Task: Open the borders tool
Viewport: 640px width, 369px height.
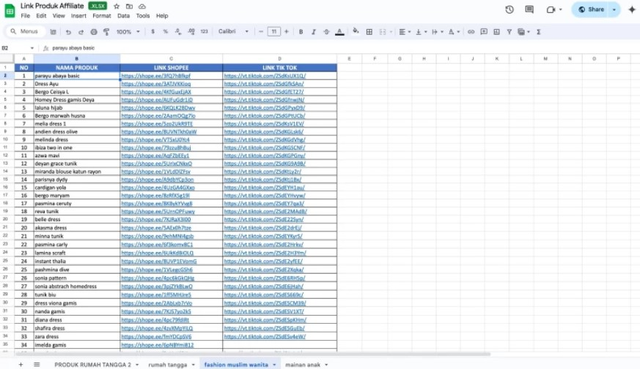Action: (x=369, y=32)
